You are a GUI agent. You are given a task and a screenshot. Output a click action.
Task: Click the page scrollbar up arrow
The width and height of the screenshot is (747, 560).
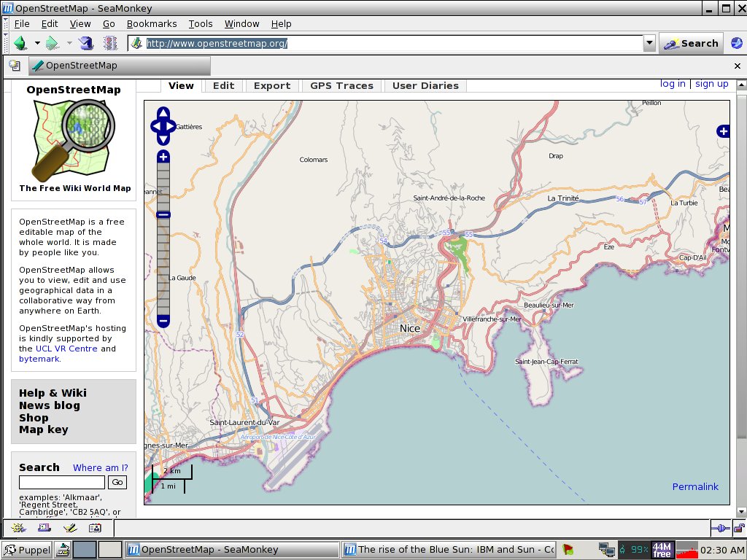click(x=741, y=85)
